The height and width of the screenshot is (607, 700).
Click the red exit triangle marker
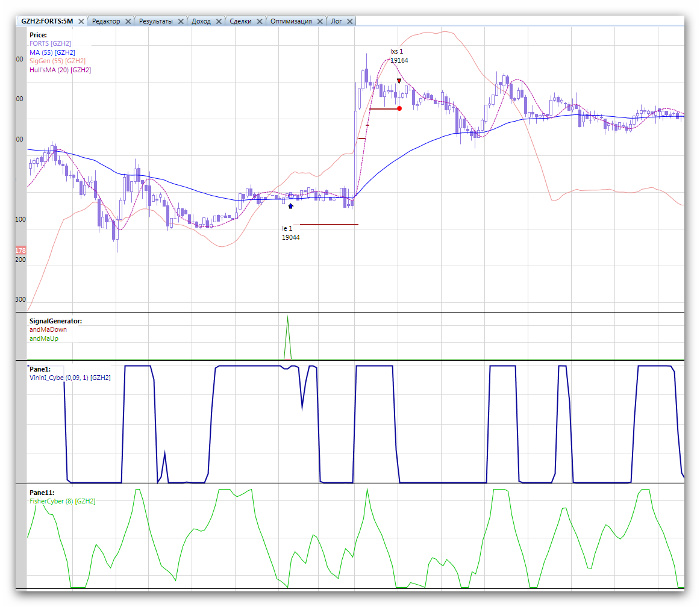click(399, 81)
